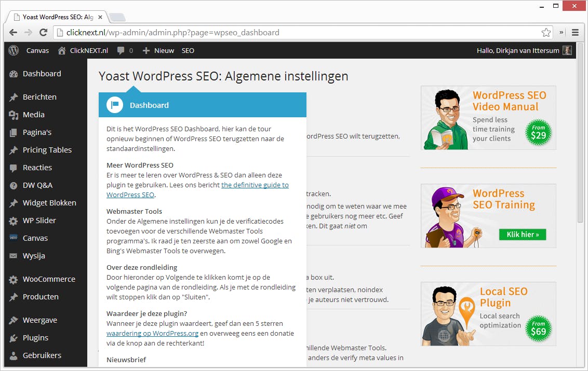The image size is (588, 371).
Task: Bookmark page with the star icon
Action: (x=546, y=33)
